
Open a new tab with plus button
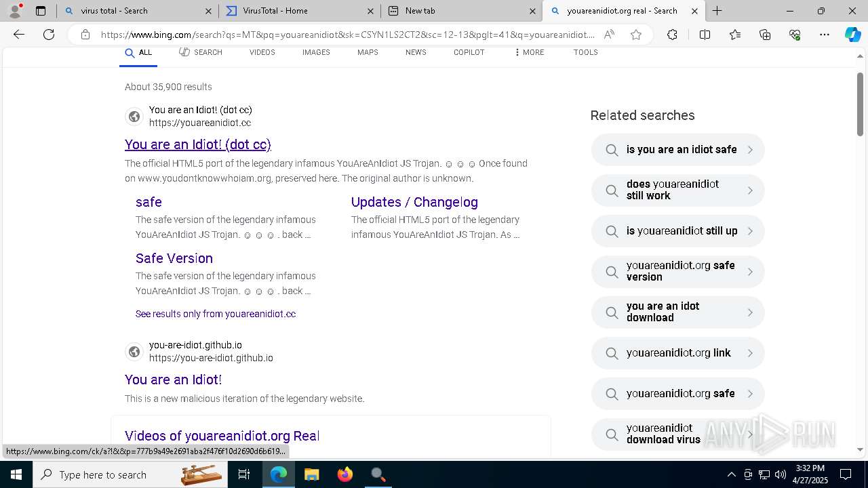[x=717, y=11]
